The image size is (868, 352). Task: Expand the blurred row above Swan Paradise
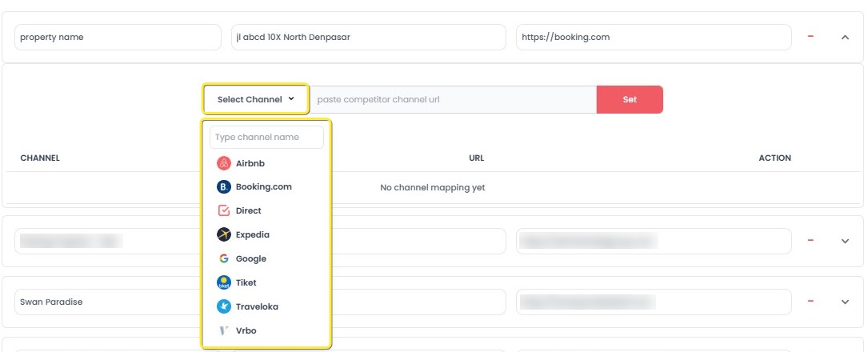tap(845, 242)
